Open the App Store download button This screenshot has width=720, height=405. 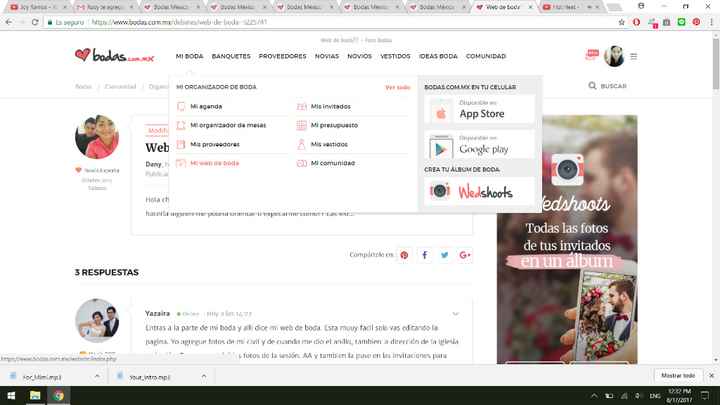point(480,110)
